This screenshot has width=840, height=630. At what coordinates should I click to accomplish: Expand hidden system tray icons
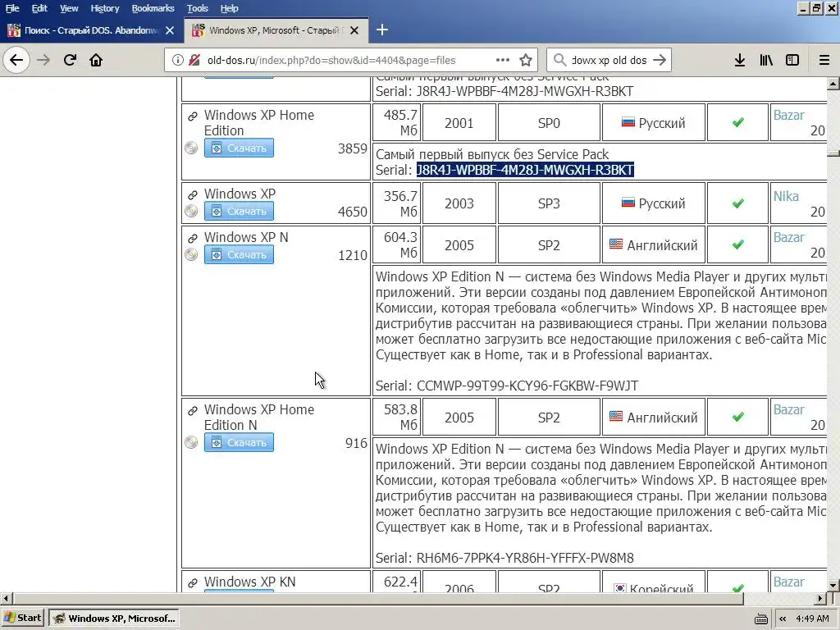[783, 619]
